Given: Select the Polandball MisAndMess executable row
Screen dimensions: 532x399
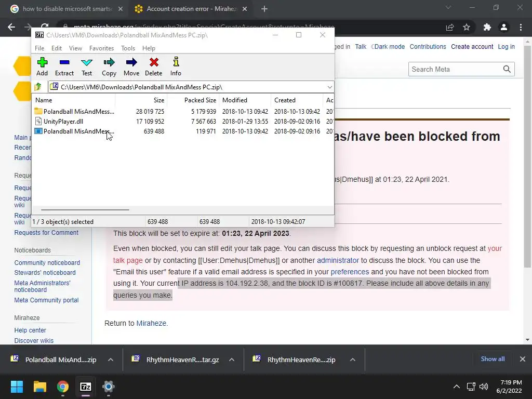Looking at the screenshot, I should pyautogui.click(x=183, y=131).
